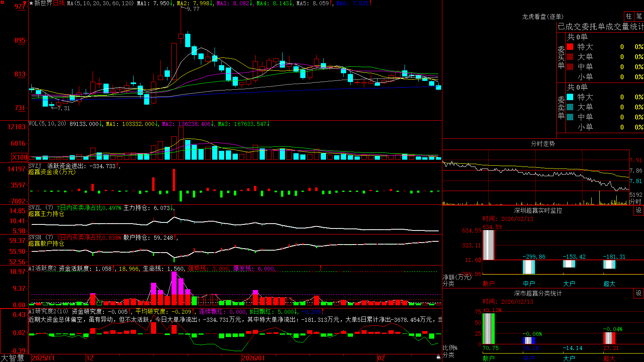The height and width of the screenshot is (362, 644).
Task: Click the 7.31 low price label
Action: 64,108
